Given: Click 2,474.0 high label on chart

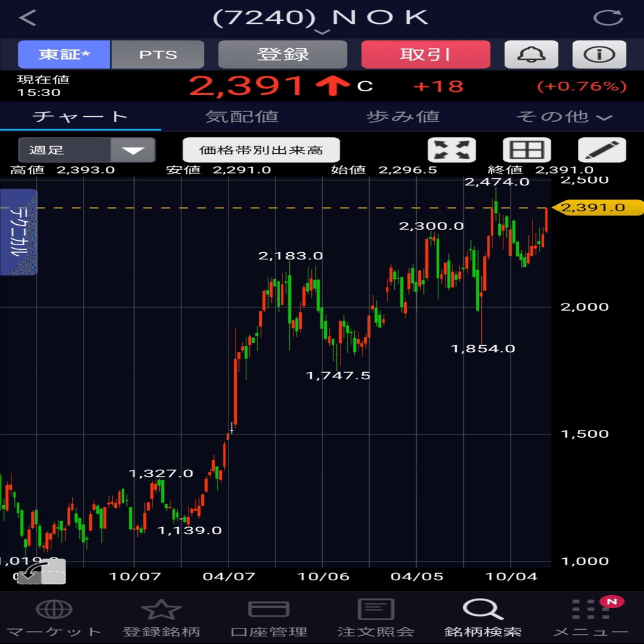Looking at the screenshot, I should pos(497,182).
